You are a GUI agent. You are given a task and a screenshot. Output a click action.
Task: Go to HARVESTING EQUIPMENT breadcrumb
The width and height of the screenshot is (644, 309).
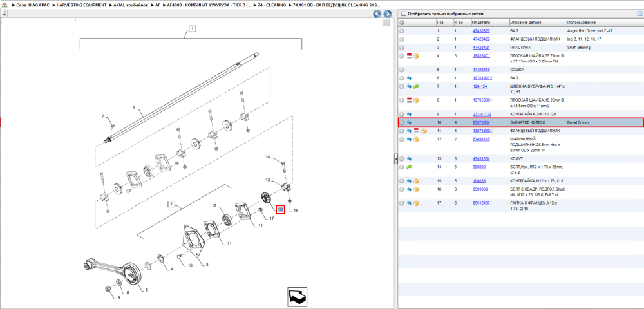pyautogui.click(x=81, y=5)
